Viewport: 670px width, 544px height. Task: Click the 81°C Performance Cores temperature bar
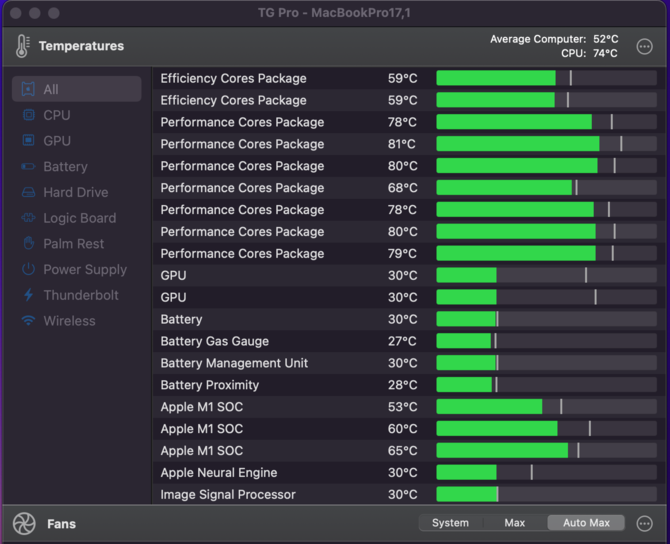click(546, 144)
